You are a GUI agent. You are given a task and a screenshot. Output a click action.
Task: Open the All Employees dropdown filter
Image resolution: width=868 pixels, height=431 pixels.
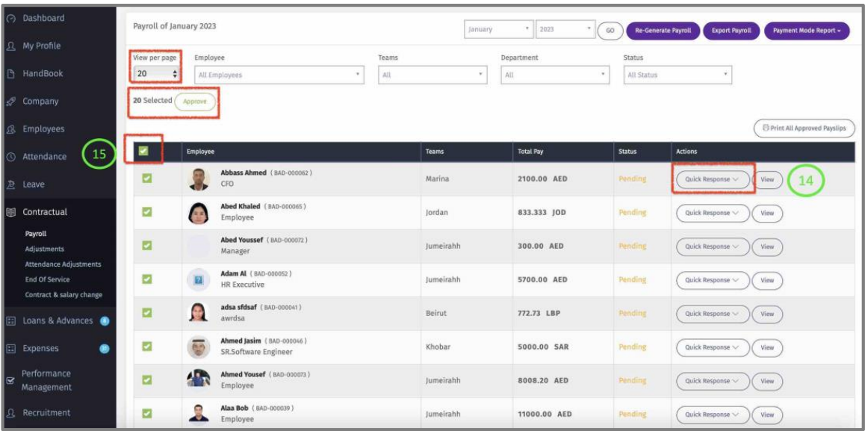tap(279, 75)
